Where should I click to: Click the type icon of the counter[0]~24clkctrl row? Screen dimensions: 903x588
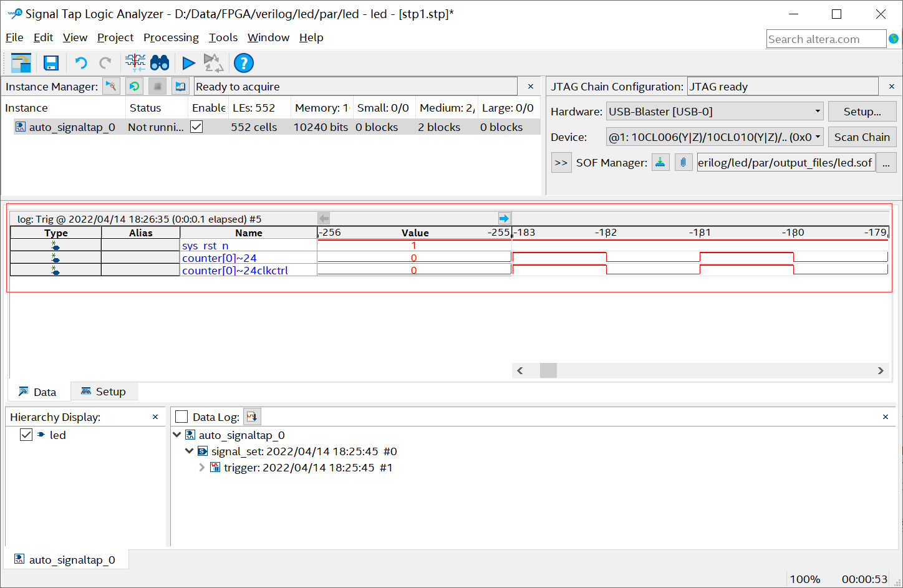pos(56,271)
